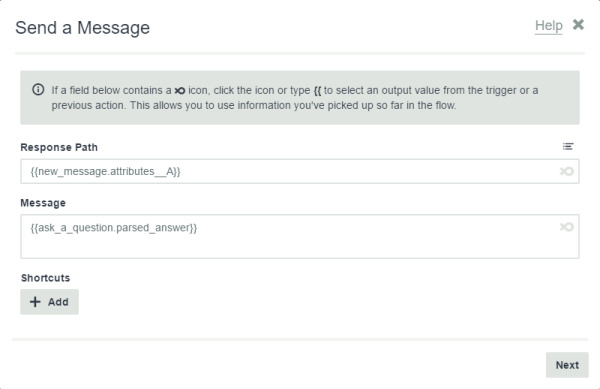This screenshot has width=600, height=389.
Task: Click the plus icon on Add button
Action: click(35, 302)
